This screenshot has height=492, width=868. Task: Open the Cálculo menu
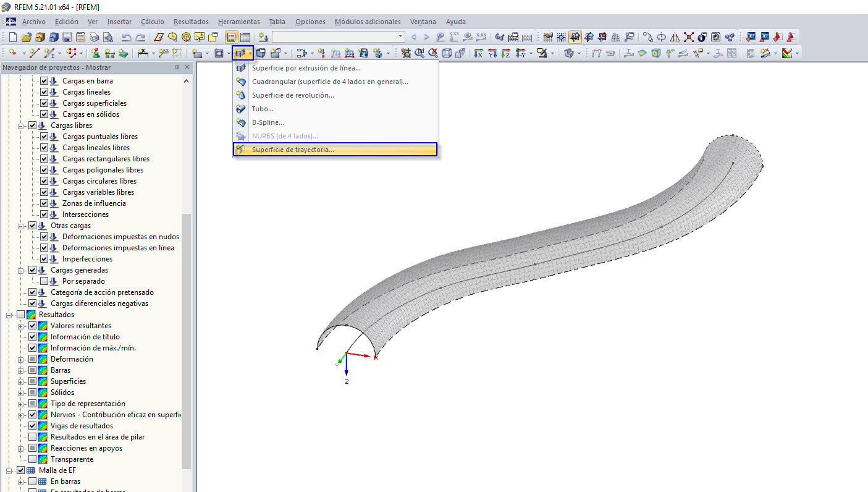153,22
